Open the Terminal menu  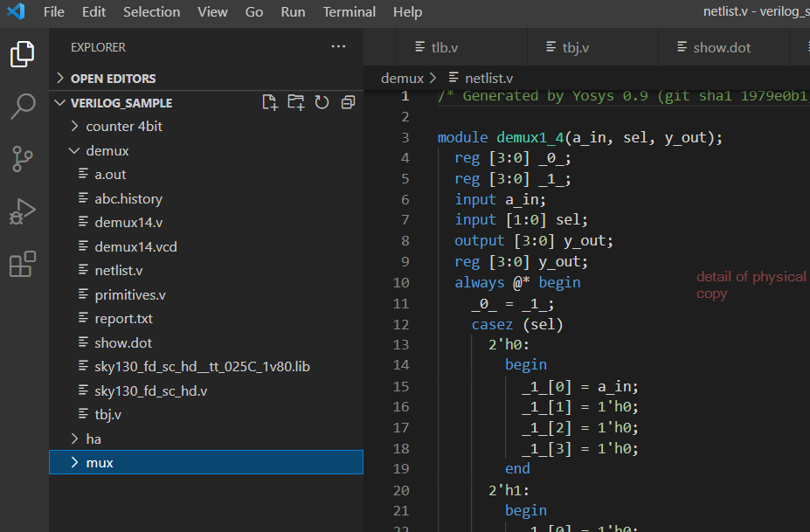click(x=350, y=12)
